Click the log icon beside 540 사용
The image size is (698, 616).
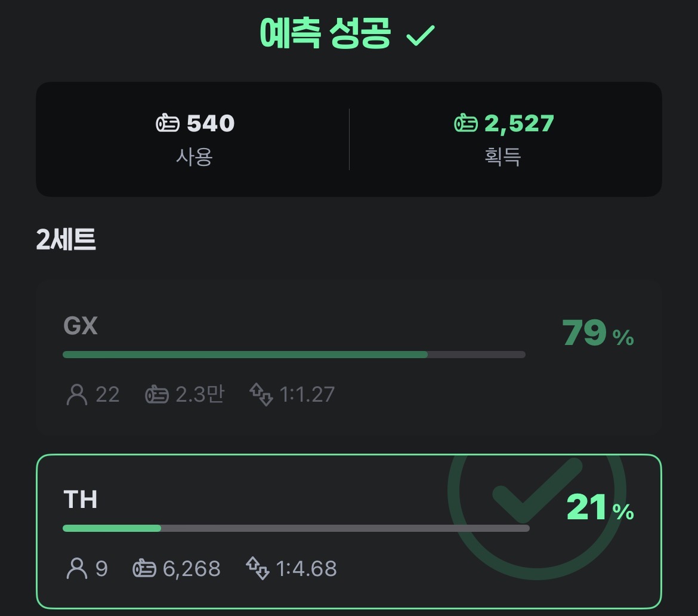pos(168,124)
